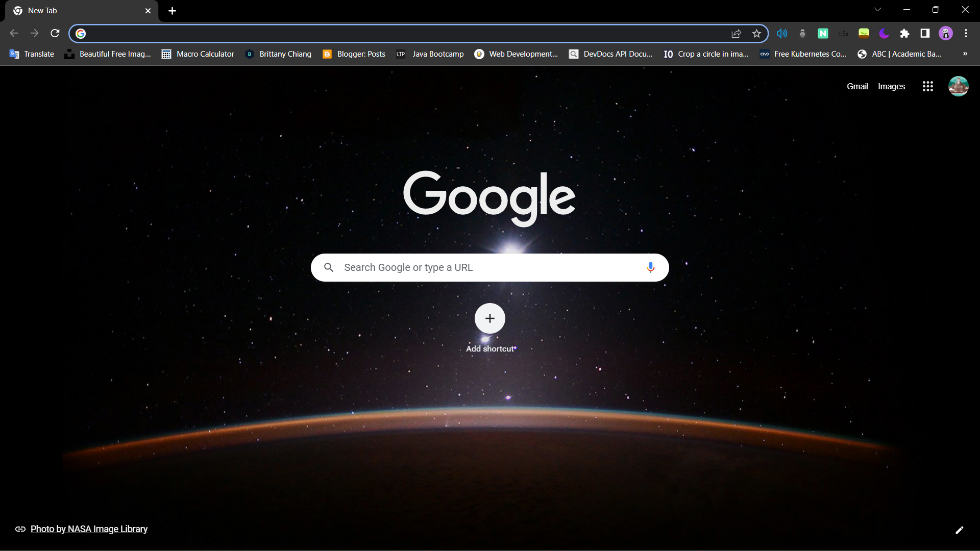Screen dimensions: 980x551
Task: Open the tab search dropdown arrow
Action: (877, 9)
